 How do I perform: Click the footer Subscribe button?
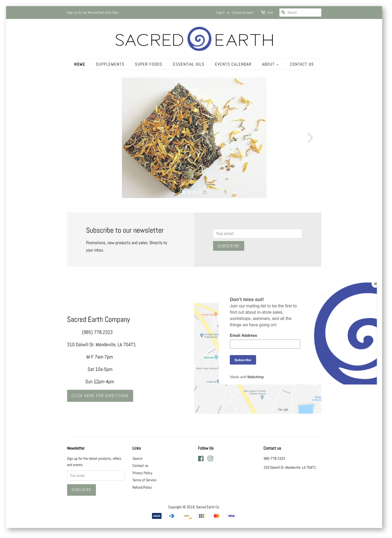pos(81,489)
